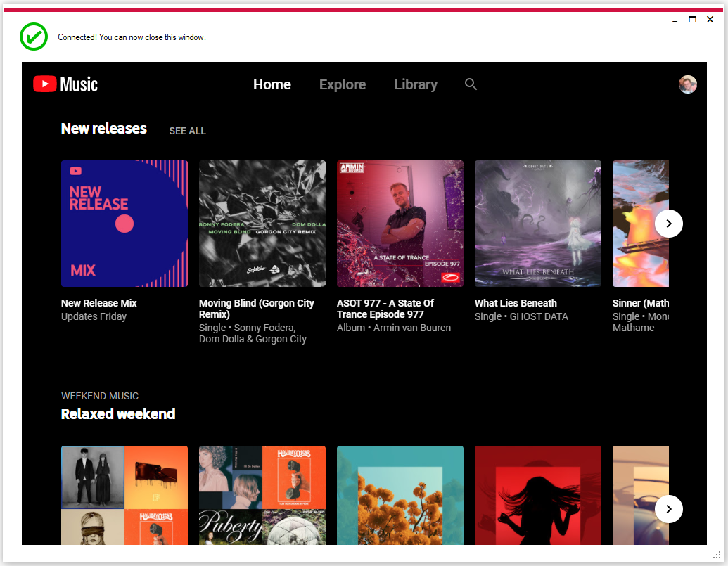
Task: Click the WEEKEND MUSIC label
Action: pos(100,396)
